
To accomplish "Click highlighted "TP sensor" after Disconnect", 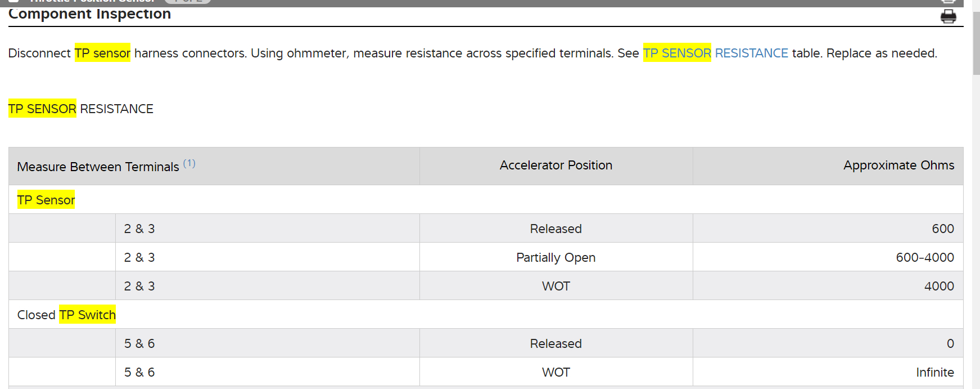I will [102, 53].
